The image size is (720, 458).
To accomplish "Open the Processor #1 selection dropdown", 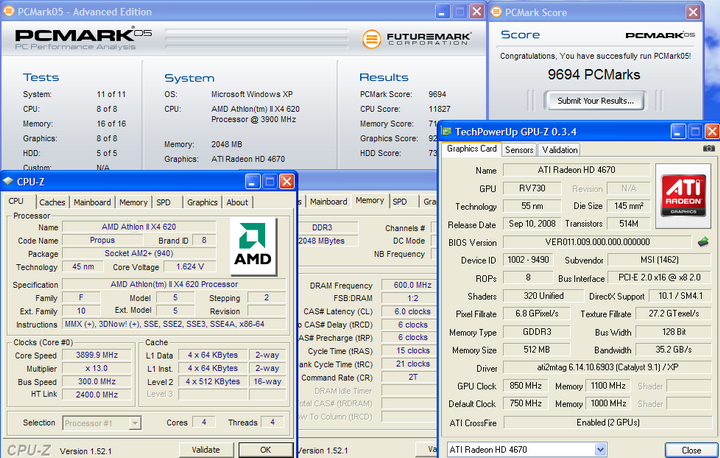I will [x=135, y=423].
